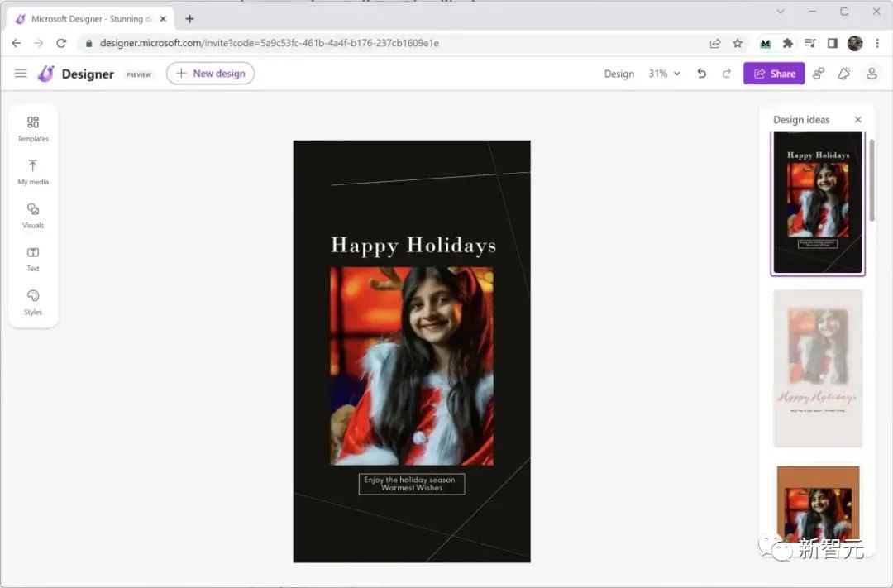Open the user account profile icon

coord(872,74)
